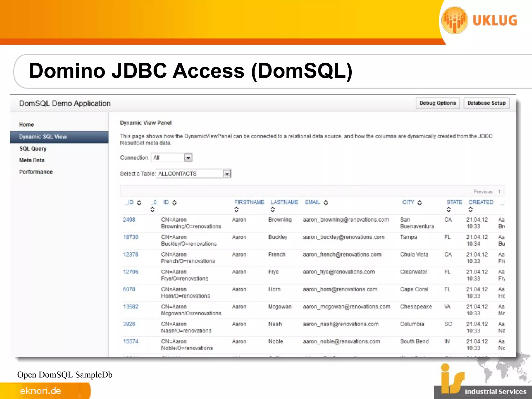
Task: Go to page 1 in pager
Action: coord(499,192)
